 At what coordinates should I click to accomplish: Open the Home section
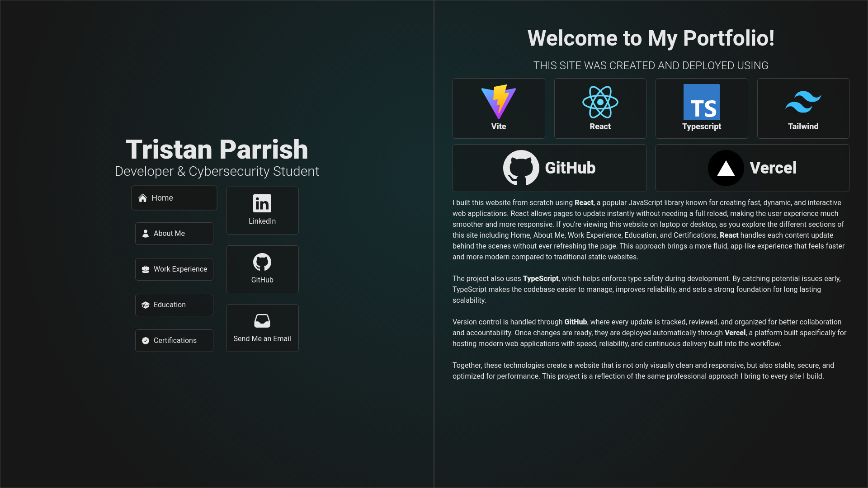pos(174,198)
